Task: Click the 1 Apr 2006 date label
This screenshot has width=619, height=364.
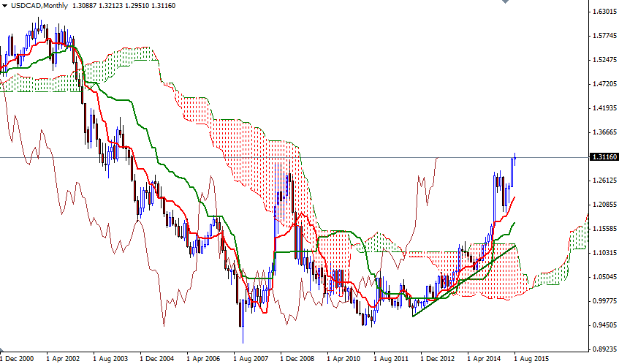Action: pyautogui.click(x=203, y=358)
